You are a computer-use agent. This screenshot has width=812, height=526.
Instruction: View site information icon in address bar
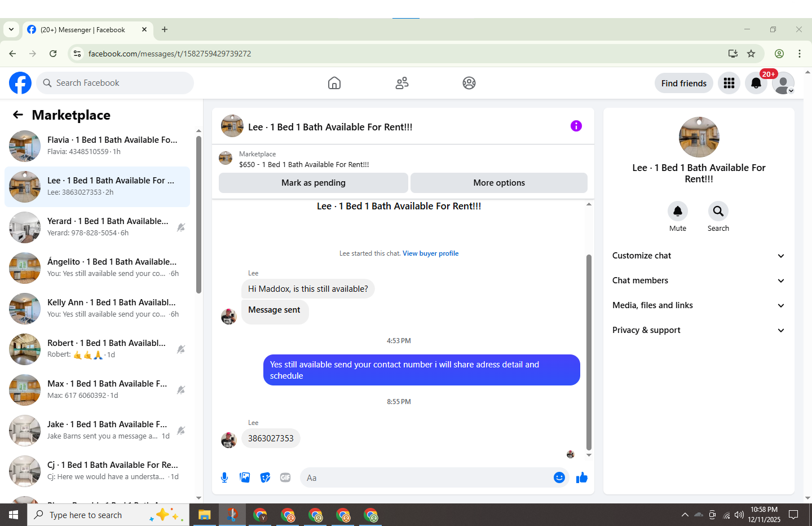tap(77, 54)
